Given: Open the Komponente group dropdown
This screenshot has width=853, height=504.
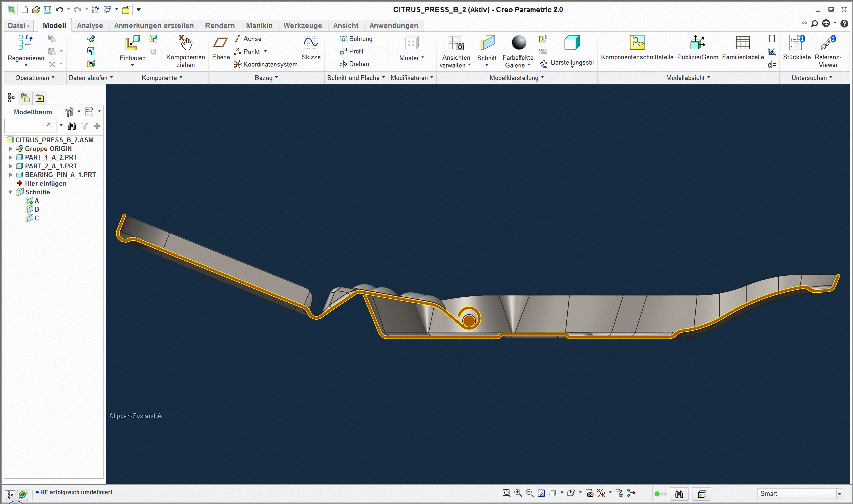Looking at the screenshot, I should tap(162, 78).
